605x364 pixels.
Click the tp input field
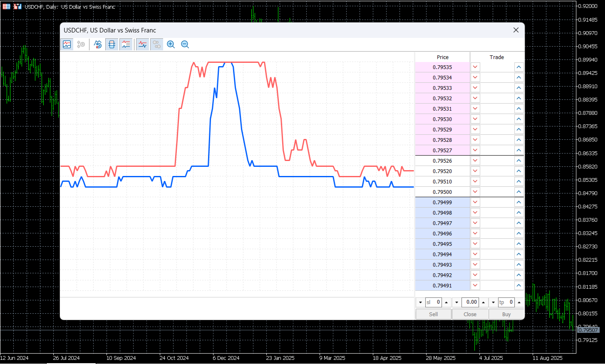pyautogui.click(x=506, y=302)
